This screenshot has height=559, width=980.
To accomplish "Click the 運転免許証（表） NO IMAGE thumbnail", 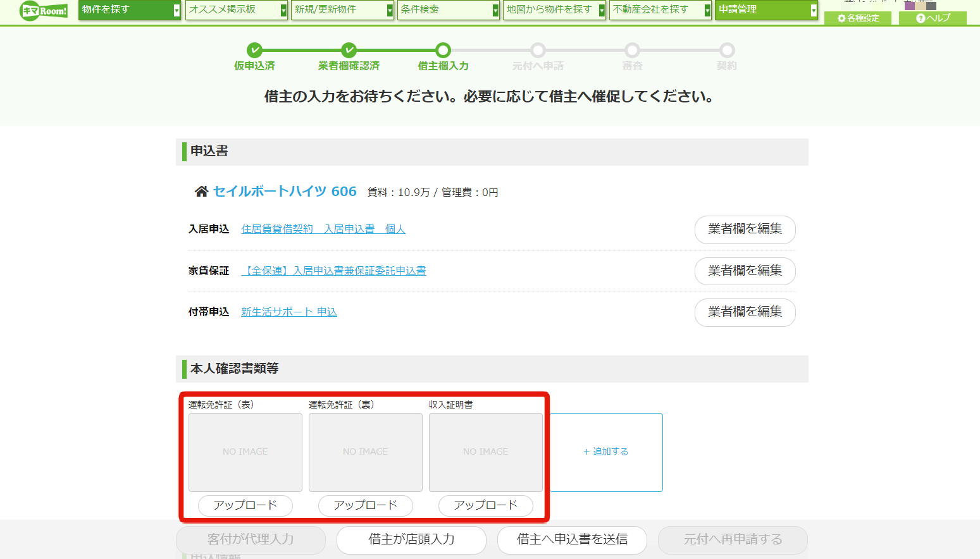I will point(245,452).
